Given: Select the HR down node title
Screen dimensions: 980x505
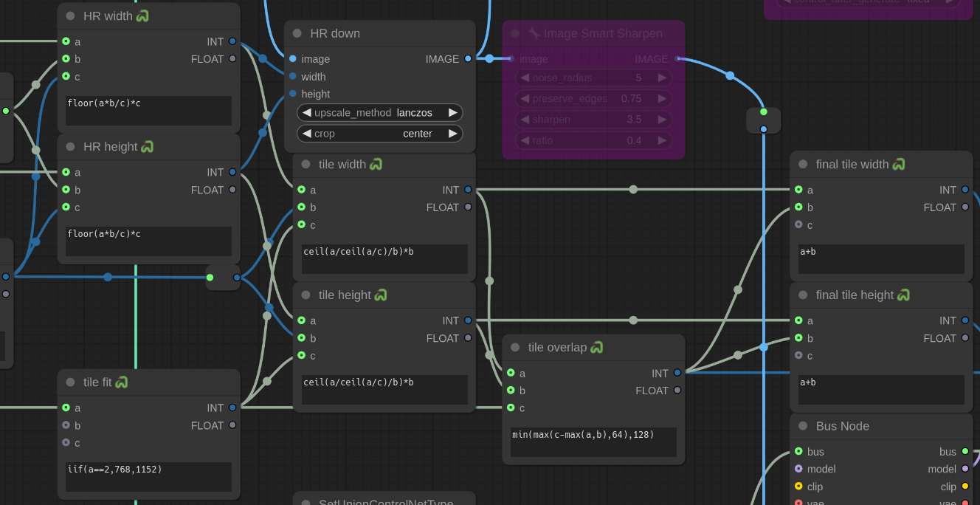Looking at the screenshot, I should [x=335, y=33].
